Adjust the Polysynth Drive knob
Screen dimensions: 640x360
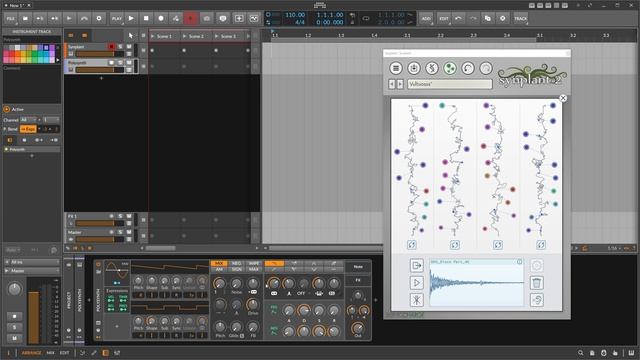(x=253, y=304)
